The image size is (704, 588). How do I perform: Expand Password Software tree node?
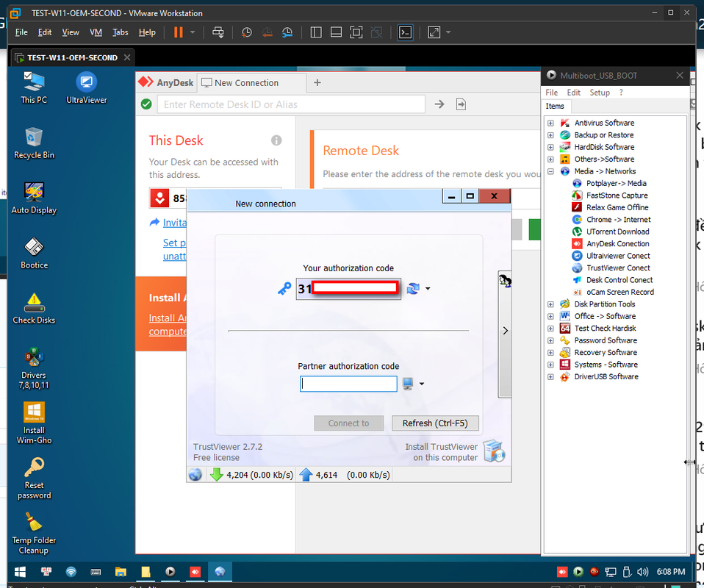click(x=550, y=341)
